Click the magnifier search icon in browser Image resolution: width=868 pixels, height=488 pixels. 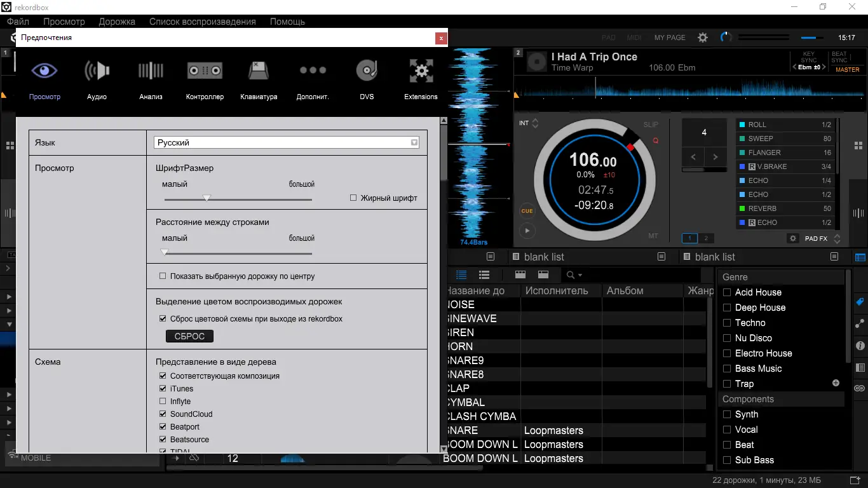(x=571, y=275)
